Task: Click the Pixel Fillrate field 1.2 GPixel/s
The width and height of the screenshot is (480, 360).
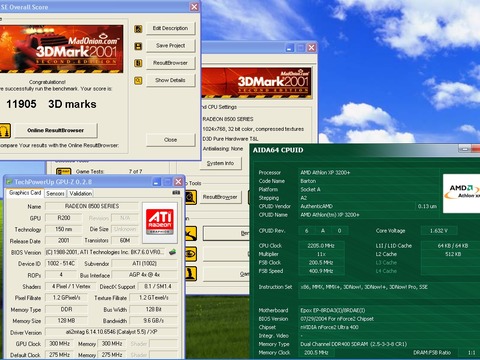Action: (x=66, y=298)
